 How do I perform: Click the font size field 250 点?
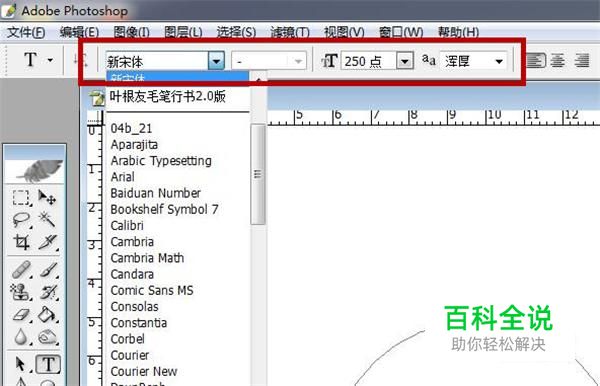coord(368,61)
